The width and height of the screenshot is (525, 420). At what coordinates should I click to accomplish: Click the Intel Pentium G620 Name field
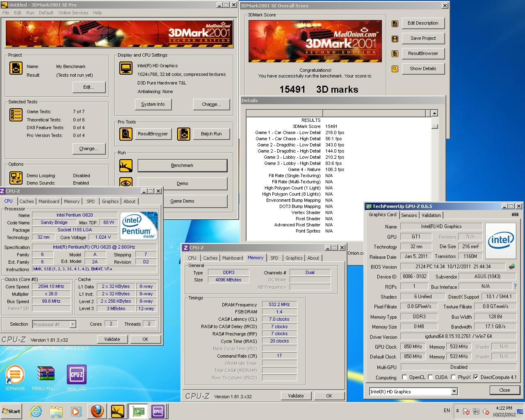(x=75, y=215)
